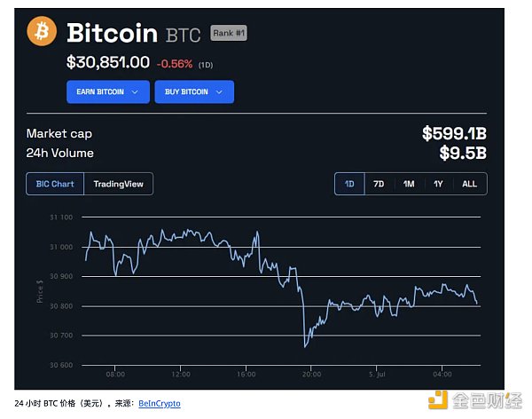
Task: Switch to the BIC Chart tab
Action: tap(55, 184)
